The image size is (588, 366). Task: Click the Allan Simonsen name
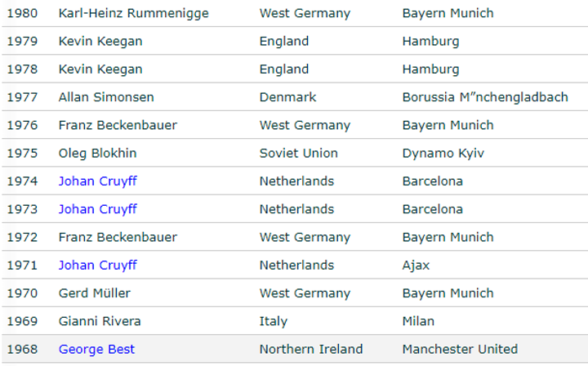click(x=106, y=97)
